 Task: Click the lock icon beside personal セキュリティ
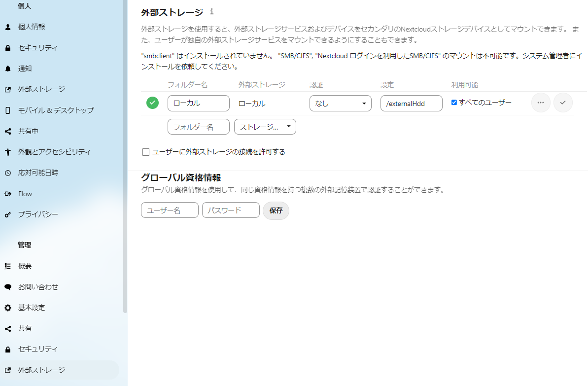click(8, 48)
